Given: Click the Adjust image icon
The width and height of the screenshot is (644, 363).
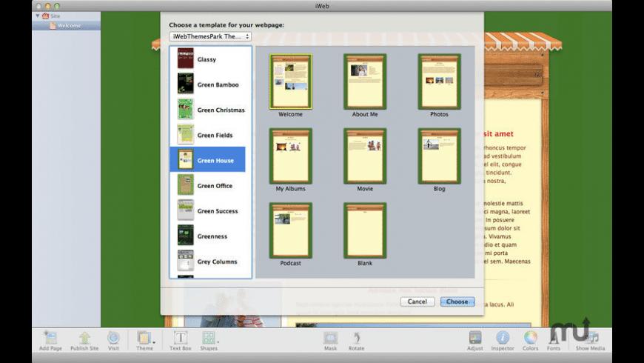Looking at the screenshot, I should click(475, 338).
